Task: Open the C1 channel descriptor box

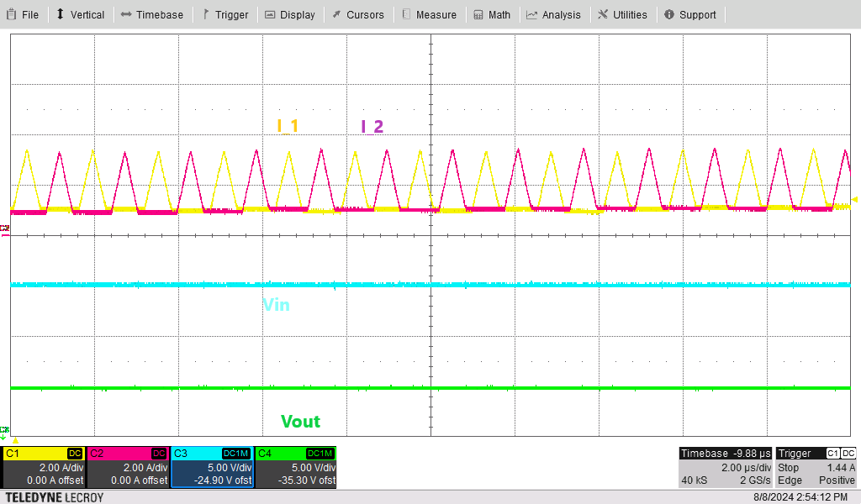Action: [x=43, y=467]
